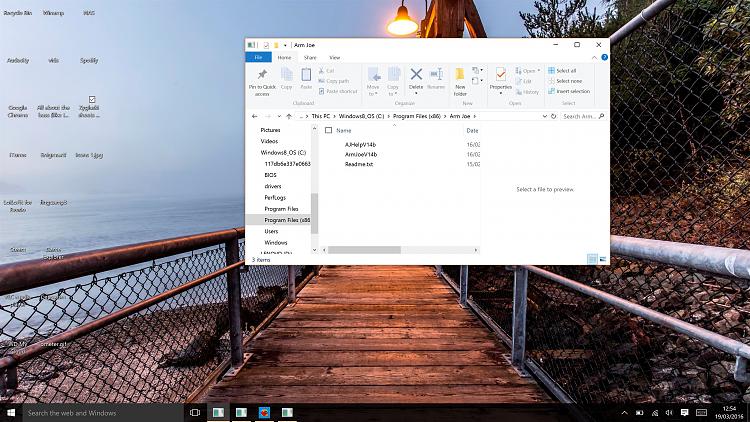Click the Edit command in Open group

pos(524,81)
